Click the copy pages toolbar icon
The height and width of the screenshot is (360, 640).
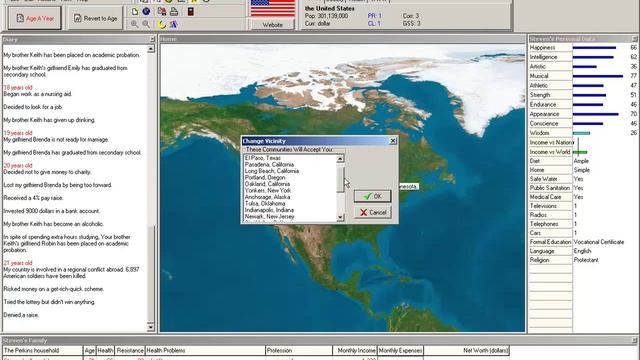(x=162, y=11)
